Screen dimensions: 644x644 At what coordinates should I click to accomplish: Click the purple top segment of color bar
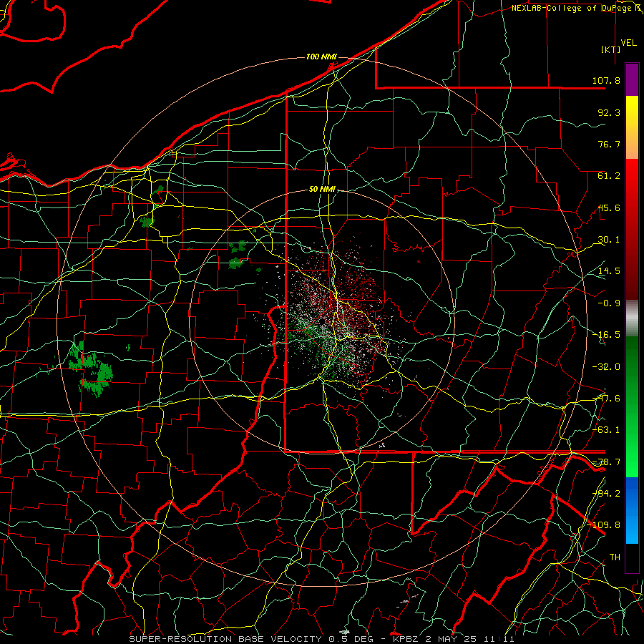[x=632, y=80]
